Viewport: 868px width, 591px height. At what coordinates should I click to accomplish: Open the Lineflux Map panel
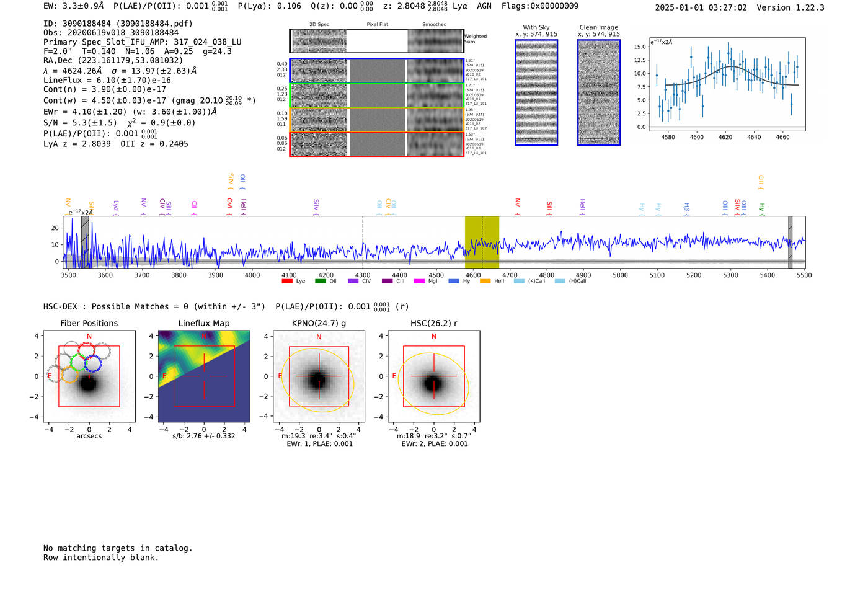coord(204,376)
